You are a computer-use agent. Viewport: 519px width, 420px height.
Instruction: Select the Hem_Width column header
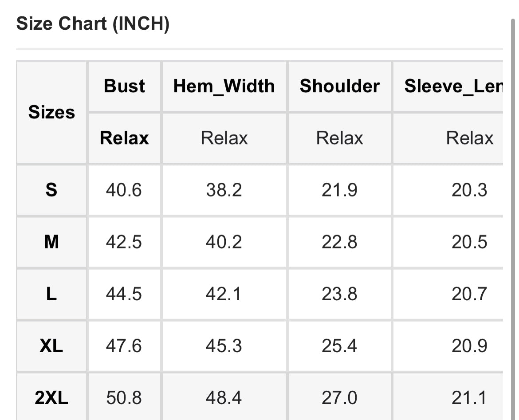(x=224, y=86)
